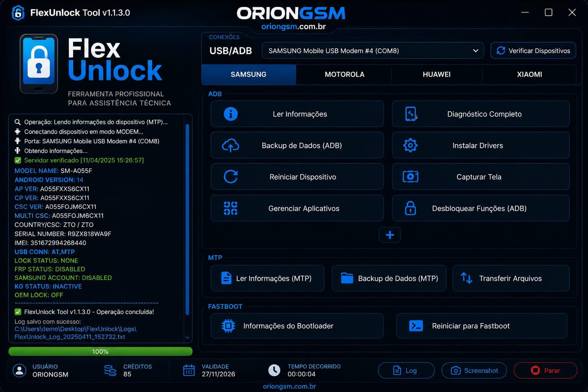This screenshot has width=588, height=392.
Task: Click the chip icon for Informações do Bootloader
Action: [228, 326]
